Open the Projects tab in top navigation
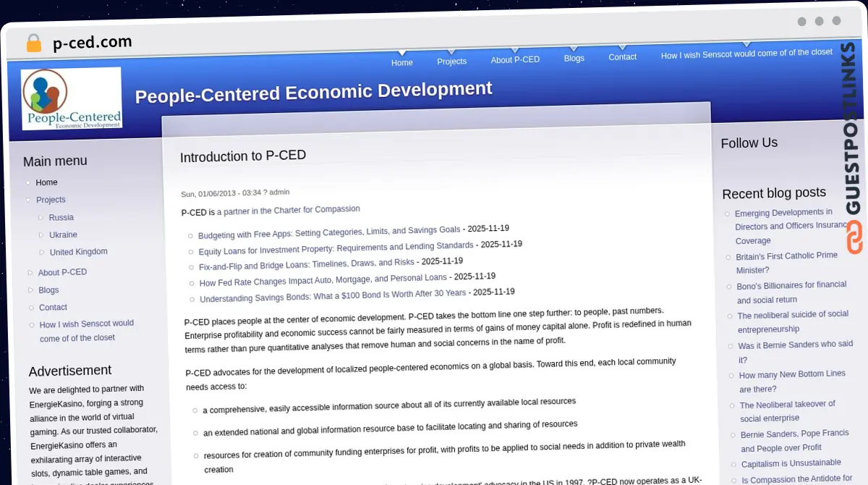This screenshot has width=868, height=485. click(451, 62)
